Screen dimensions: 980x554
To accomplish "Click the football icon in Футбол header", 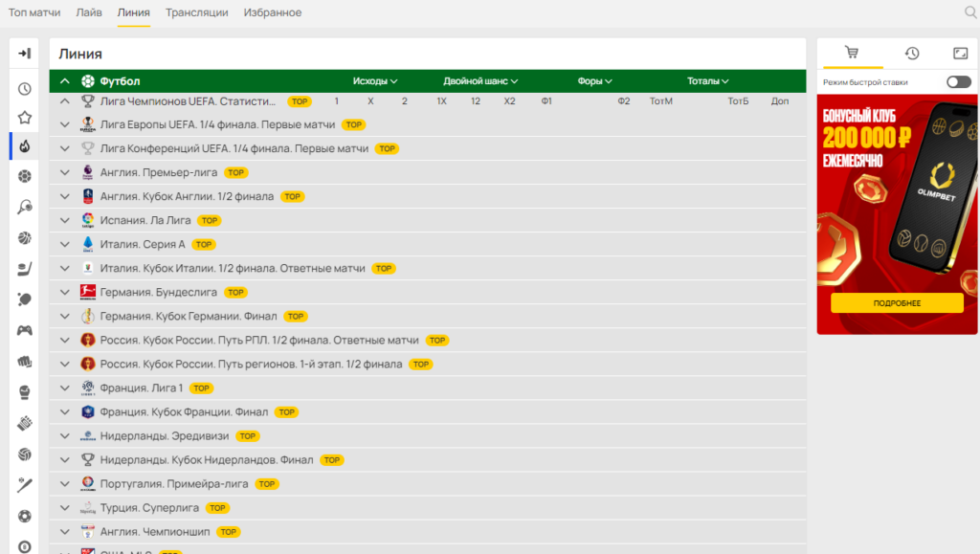I will point(87,81).
